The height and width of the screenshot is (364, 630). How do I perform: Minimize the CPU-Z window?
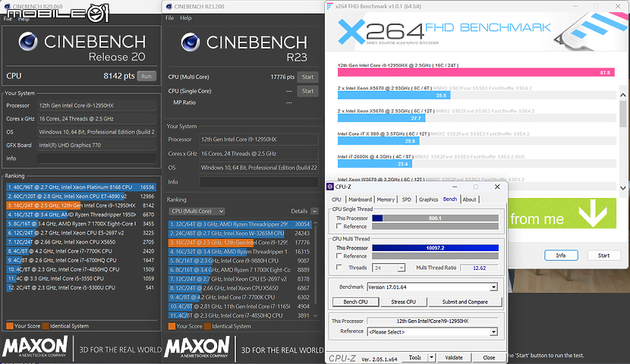(455, 187)
